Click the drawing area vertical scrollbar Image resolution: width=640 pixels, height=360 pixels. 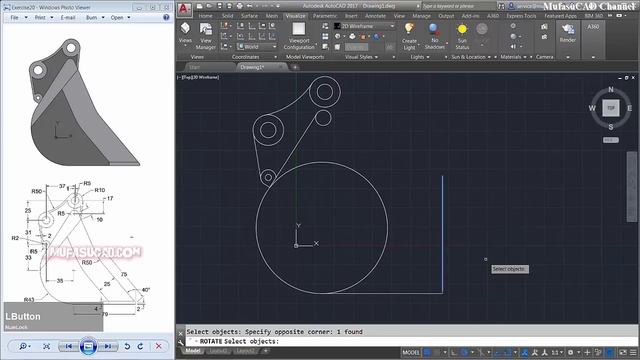pos(631,187)
